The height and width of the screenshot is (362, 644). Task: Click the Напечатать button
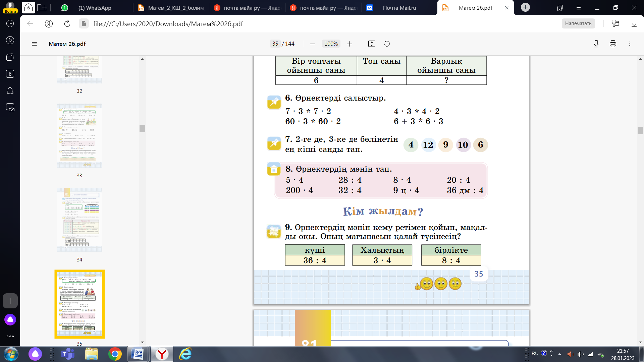pyautogui.click(x=578, y=23)
